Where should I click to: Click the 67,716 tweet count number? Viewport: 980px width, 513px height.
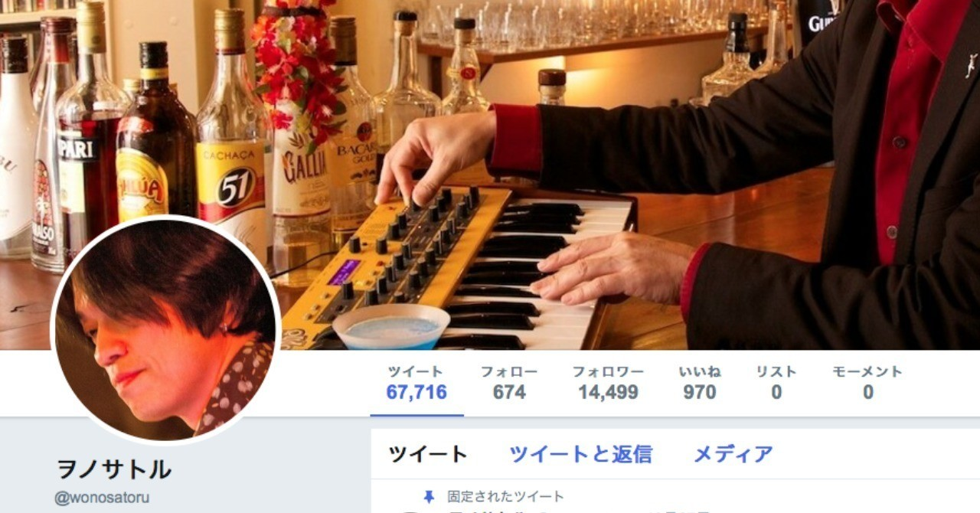pyautogui.click(x=416, y=393)
